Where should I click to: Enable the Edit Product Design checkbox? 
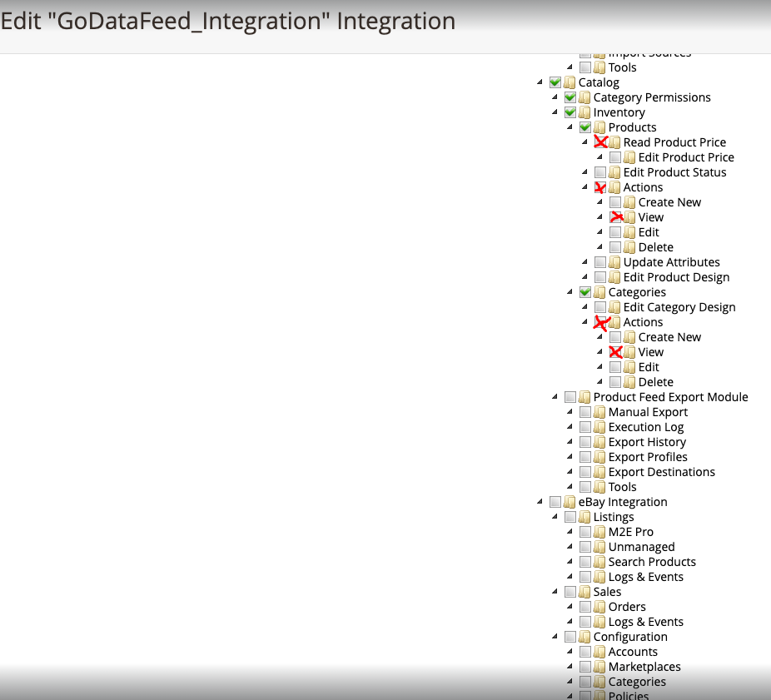(x=600, y=277)
